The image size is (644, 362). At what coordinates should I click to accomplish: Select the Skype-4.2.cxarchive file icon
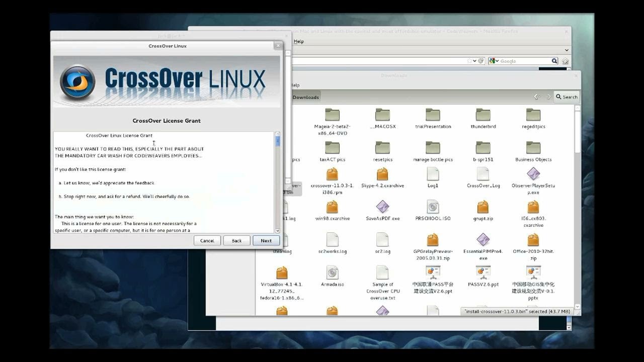(x=382, y=174)
